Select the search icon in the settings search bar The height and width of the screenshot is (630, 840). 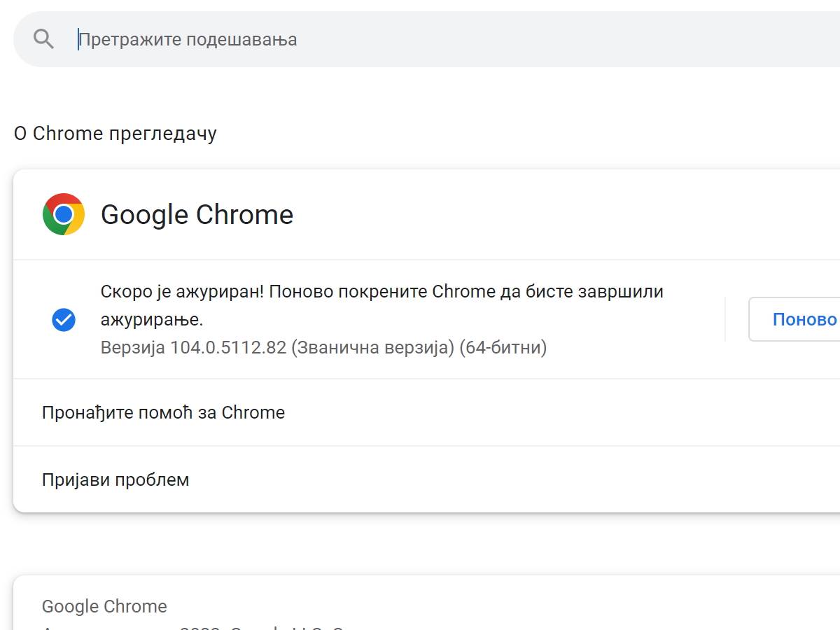[x=43, y=39]
